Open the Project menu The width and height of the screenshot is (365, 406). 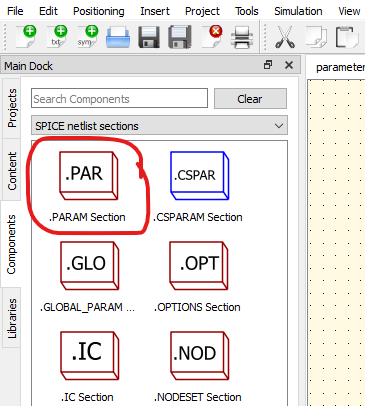pyautogui.click(x=202, y=11)
